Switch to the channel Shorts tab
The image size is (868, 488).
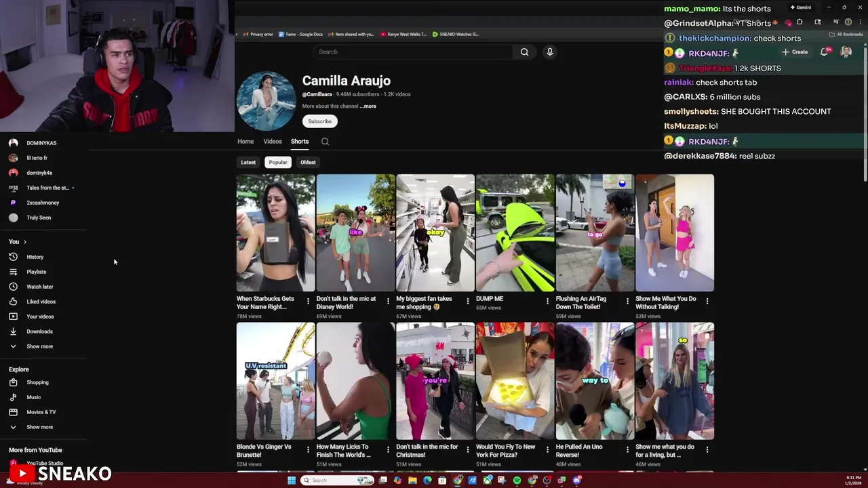click(x=300, y=142)
